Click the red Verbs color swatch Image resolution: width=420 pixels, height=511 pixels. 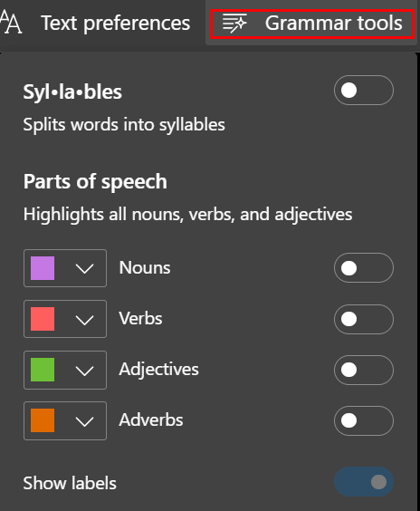43,319
